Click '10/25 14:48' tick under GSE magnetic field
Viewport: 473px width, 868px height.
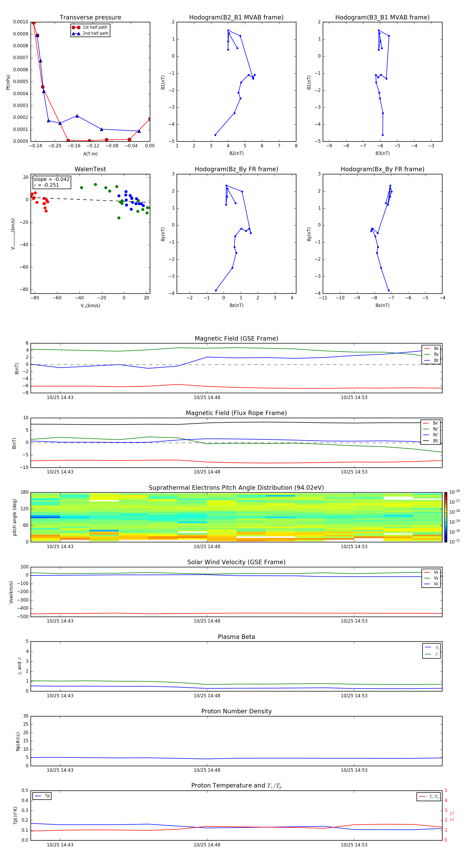point(207,398)
